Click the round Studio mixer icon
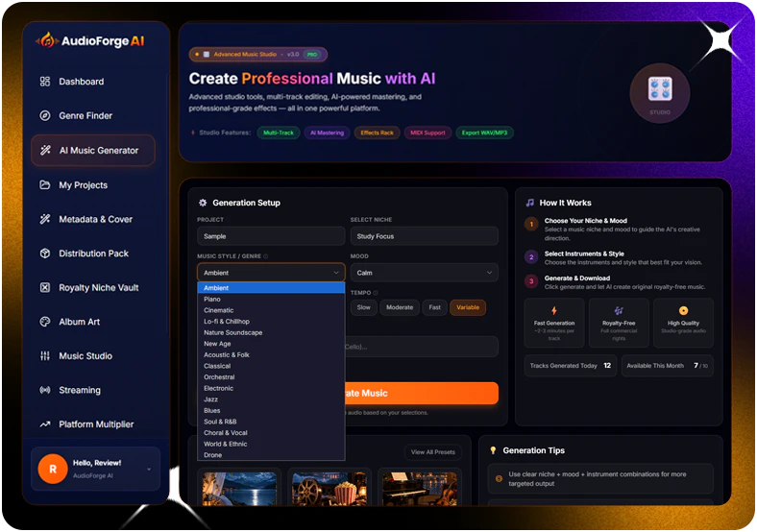Screen dimensions: 757x532 (x=660, y=93)
